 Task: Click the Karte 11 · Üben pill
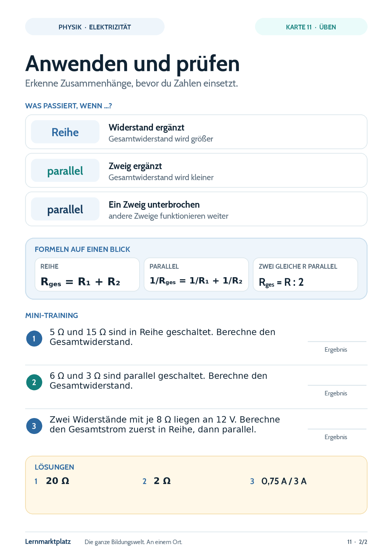coord(311,27)
